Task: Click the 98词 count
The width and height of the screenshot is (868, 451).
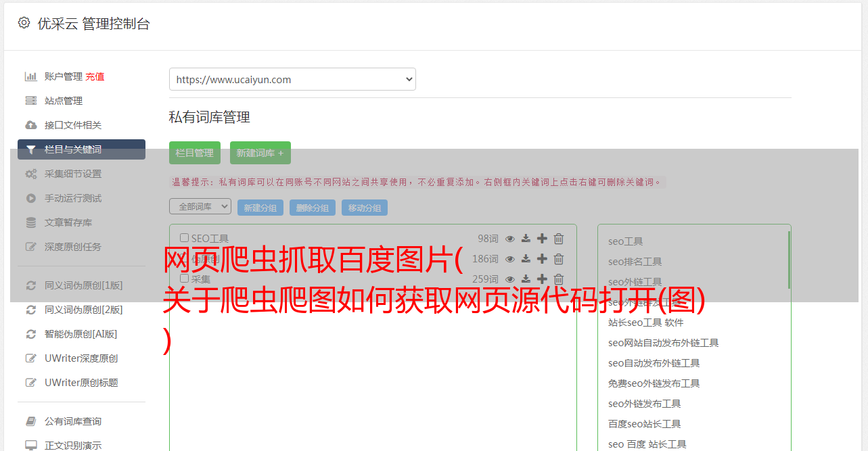Action: point(488,239)
